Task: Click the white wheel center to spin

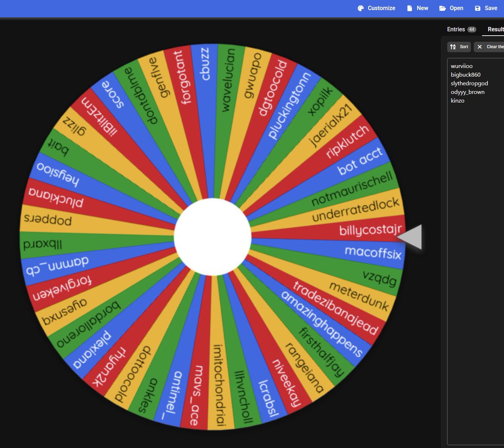Action: pyautogui.click(x=213, y=237)
